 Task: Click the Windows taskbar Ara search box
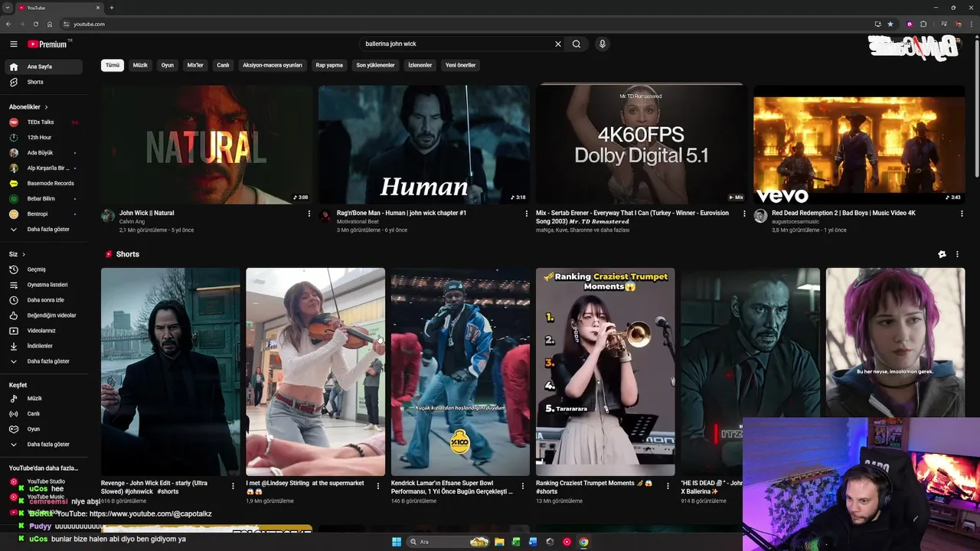click(x=449, y=542)
